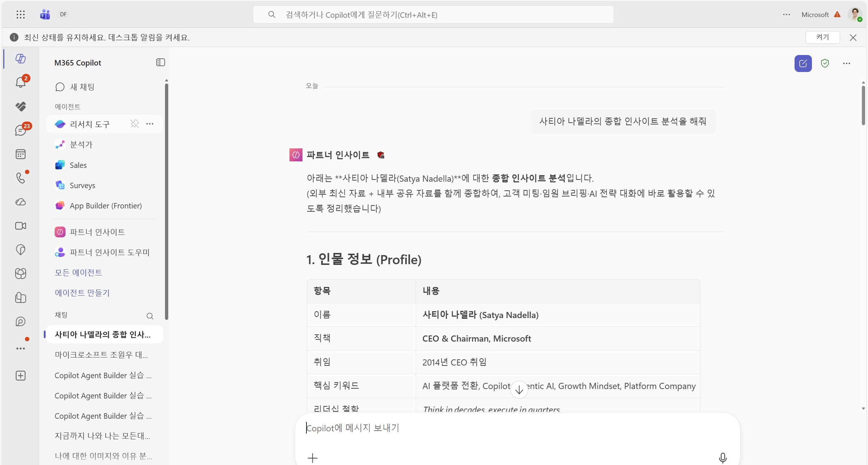The height and width of the screenshot is (465, 868).
Task: Dismiss the desktop notification banner
Action: [x=853, y=38]
